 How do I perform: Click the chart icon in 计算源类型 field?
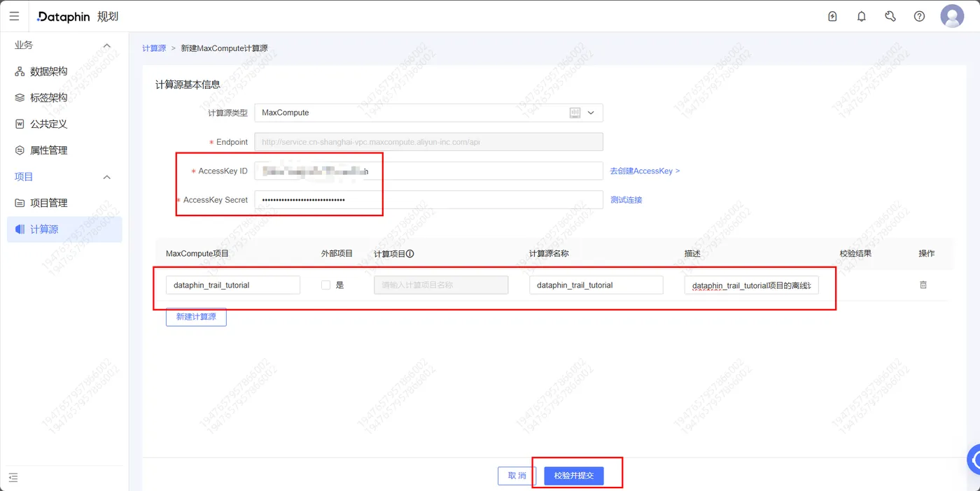coord(575,113)
